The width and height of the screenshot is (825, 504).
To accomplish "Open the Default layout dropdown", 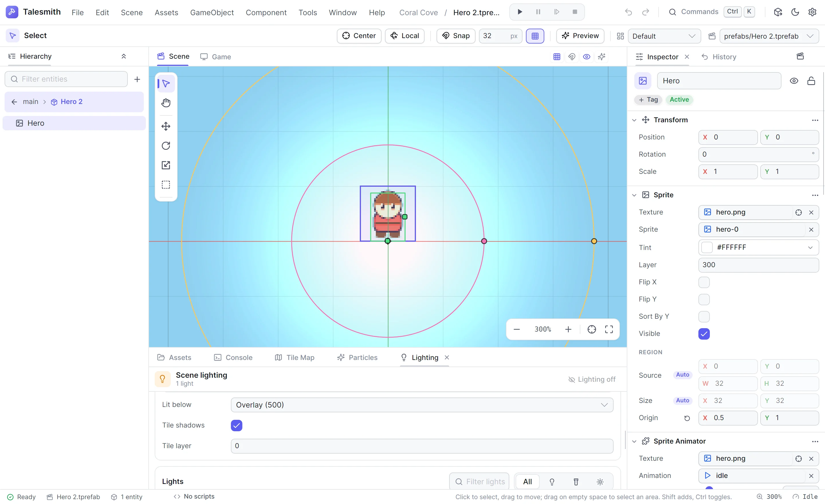I will pyautogui.click(x=664, y=36).
